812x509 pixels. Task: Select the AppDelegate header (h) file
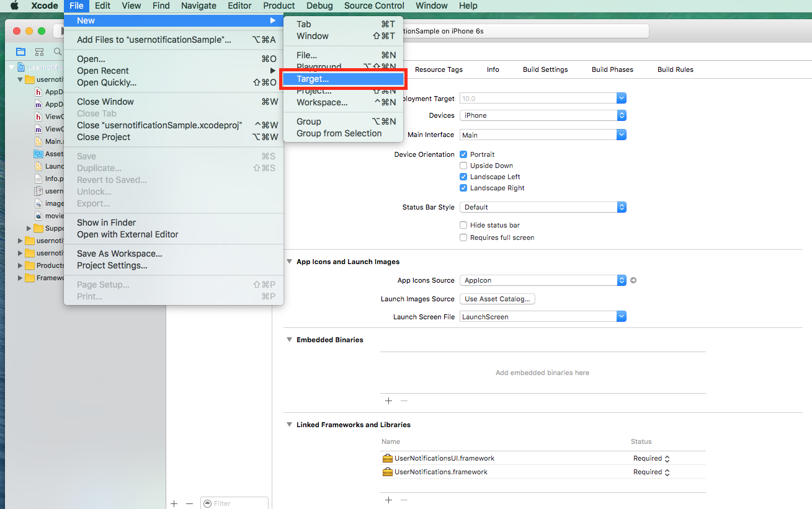coord(38,92)
